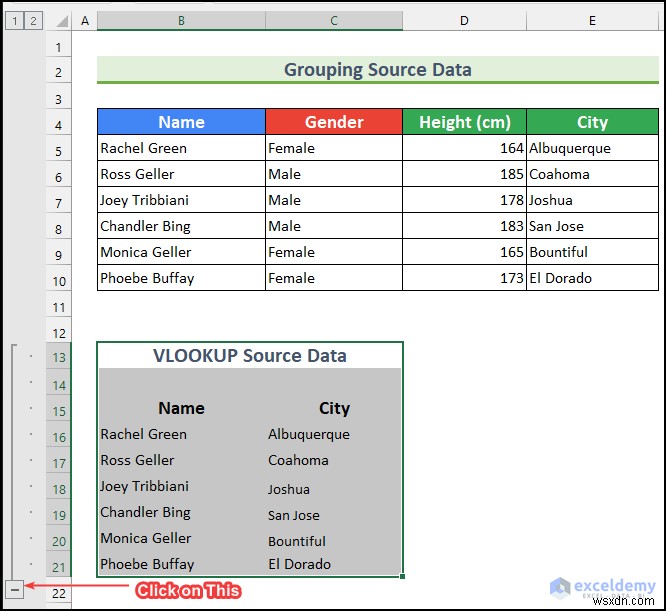666x611 pixels.
Task: Select Phoebe Buffay in row 10
Action: point(181,278)
